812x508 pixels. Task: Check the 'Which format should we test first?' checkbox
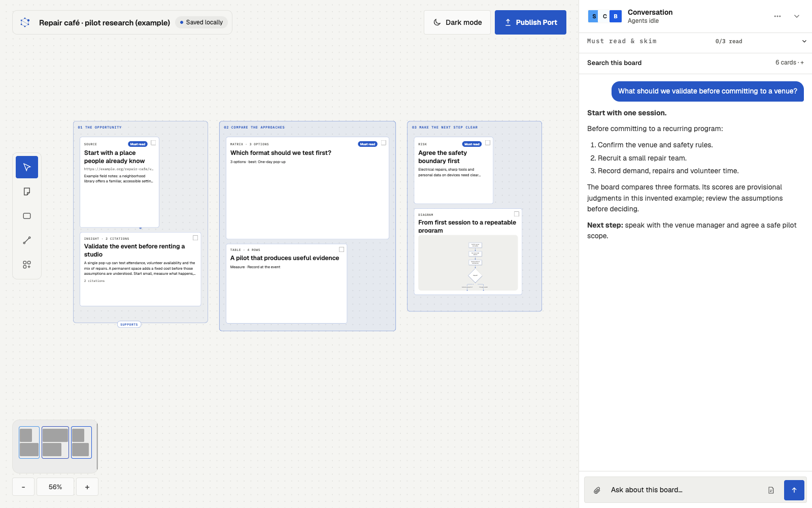384,143
